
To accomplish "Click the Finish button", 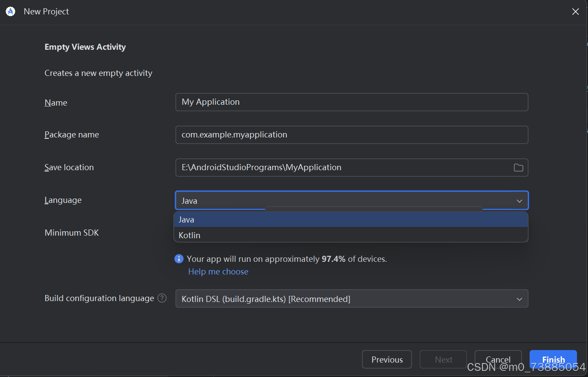I will pos(553,360).
